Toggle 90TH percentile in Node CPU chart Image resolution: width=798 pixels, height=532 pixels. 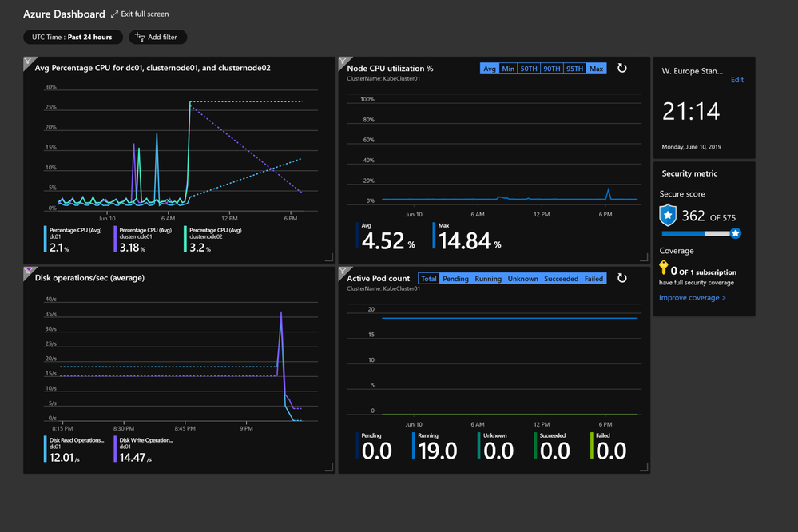tap(552, 69)
